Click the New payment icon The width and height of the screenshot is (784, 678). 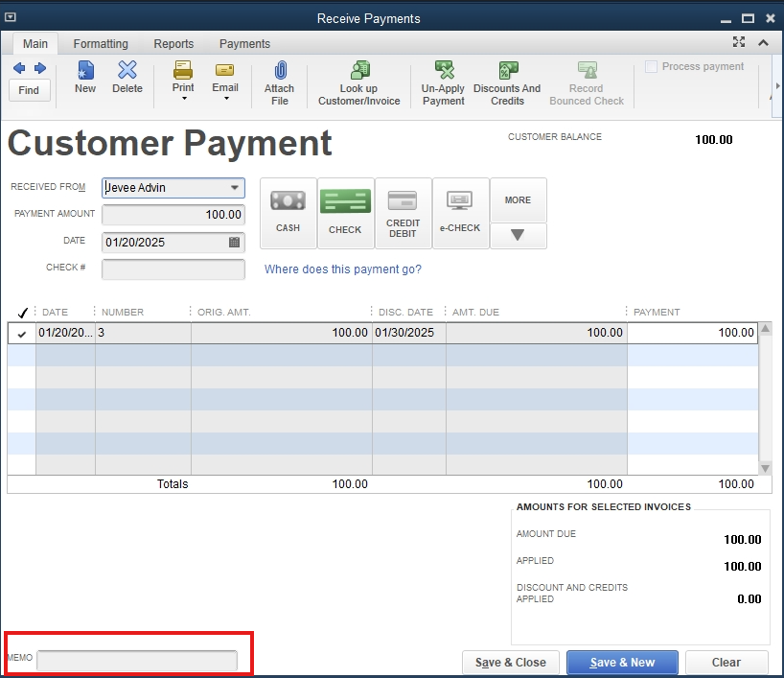85,77
